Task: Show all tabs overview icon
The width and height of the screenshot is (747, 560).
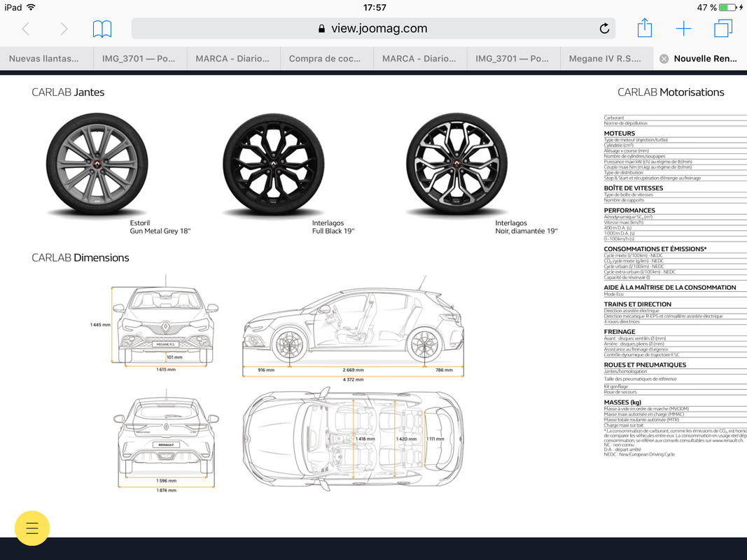Action: [722, 28]
